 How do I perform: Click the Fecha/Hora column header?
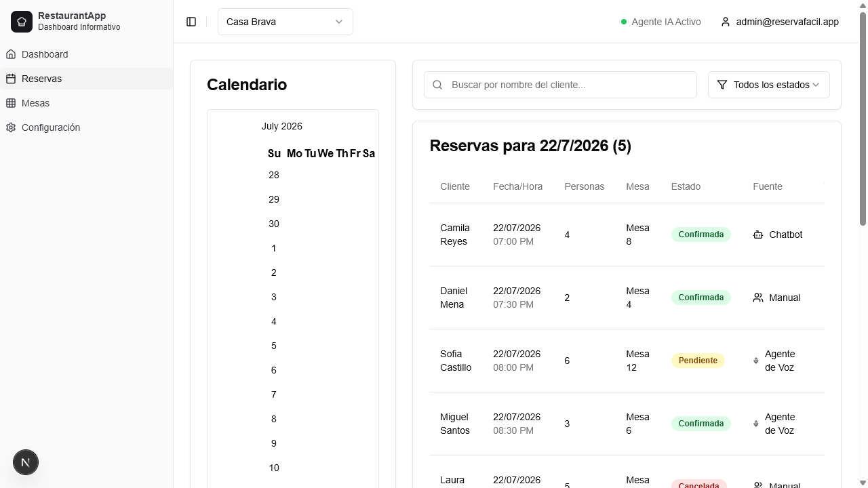click(x=517, y=186)
